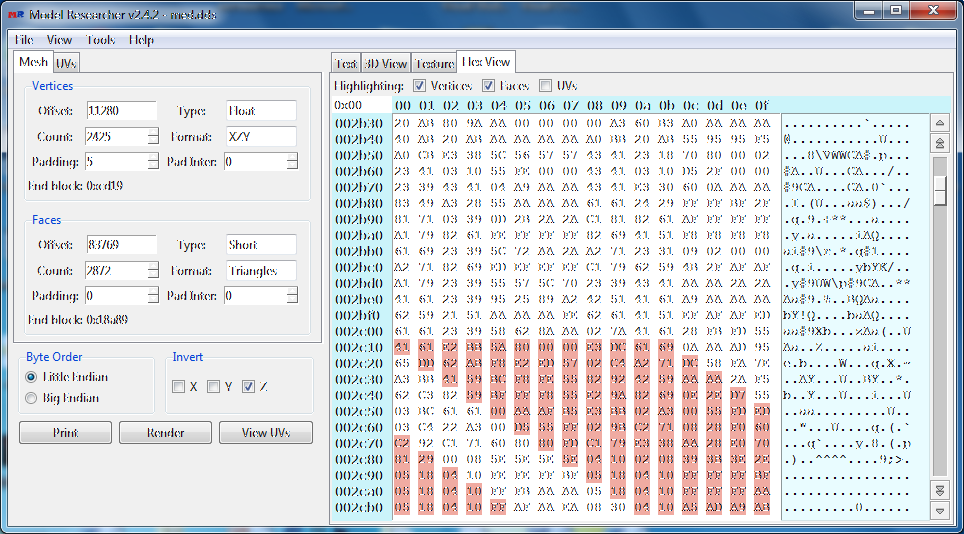Click the View UVs button

point(266,433)
